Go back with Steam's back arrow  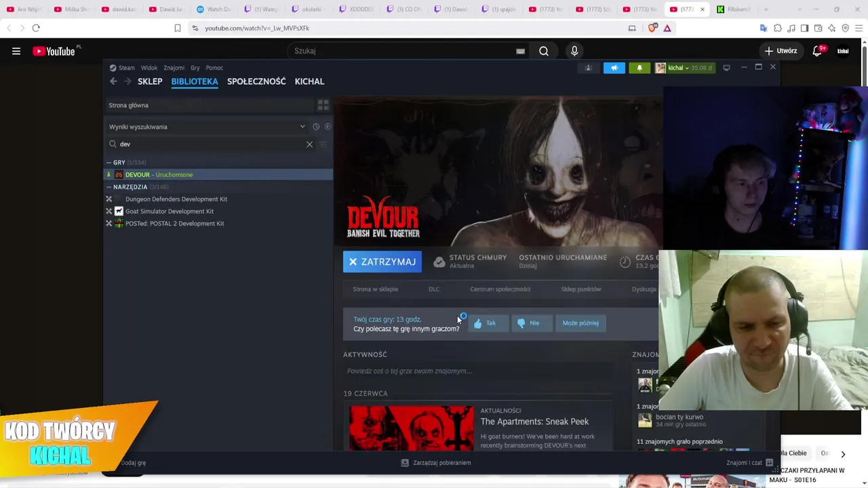pos(113,81)
